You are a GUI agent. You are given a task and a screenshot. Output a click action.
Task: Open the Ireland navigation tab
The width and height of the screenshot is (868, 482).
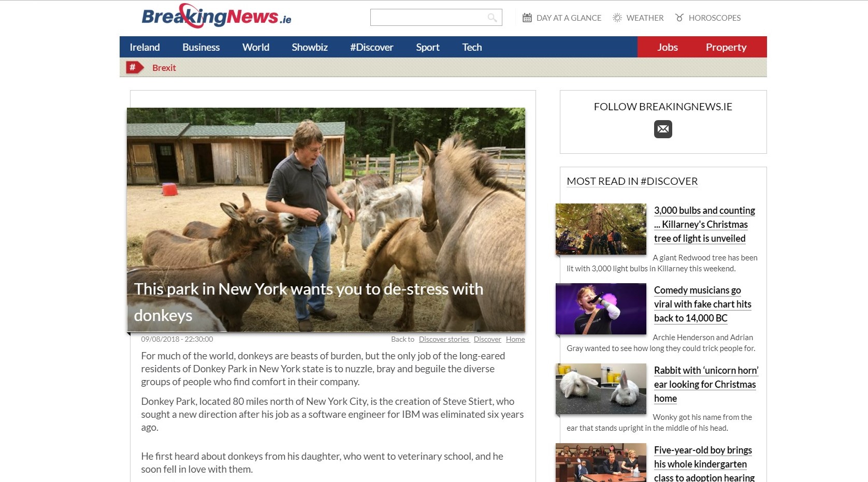coord(144,47)
